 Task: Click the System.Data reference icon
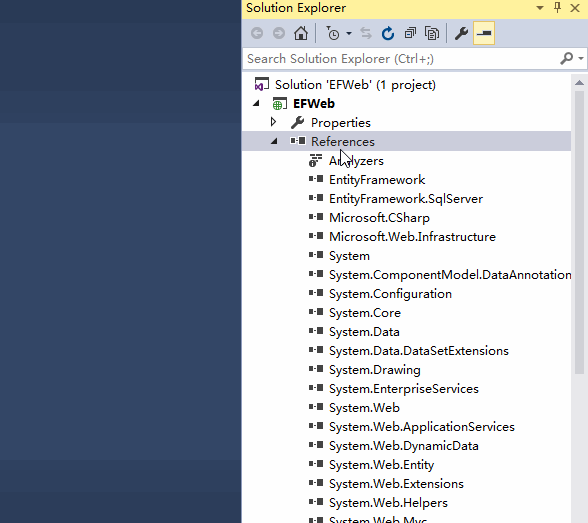tap(316, 331)
